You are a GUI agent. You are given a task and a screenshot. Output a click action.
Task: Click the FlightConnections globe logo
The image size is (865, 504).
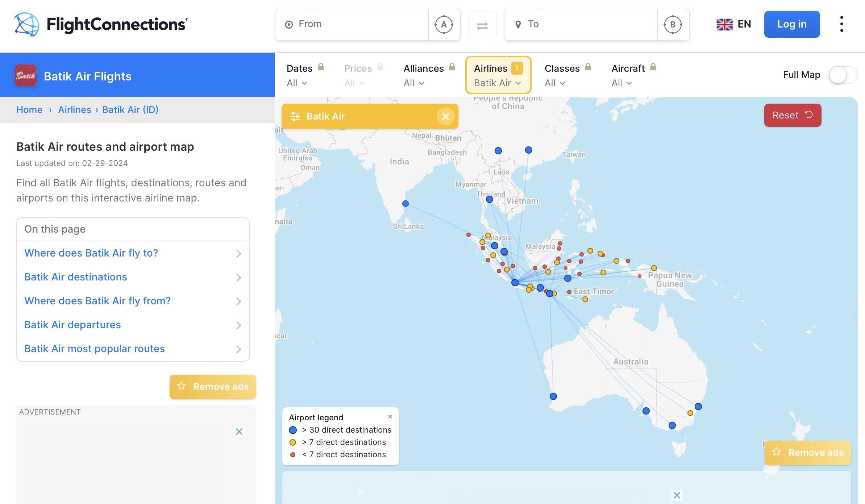pyautogui.click(x=26, y=24)
